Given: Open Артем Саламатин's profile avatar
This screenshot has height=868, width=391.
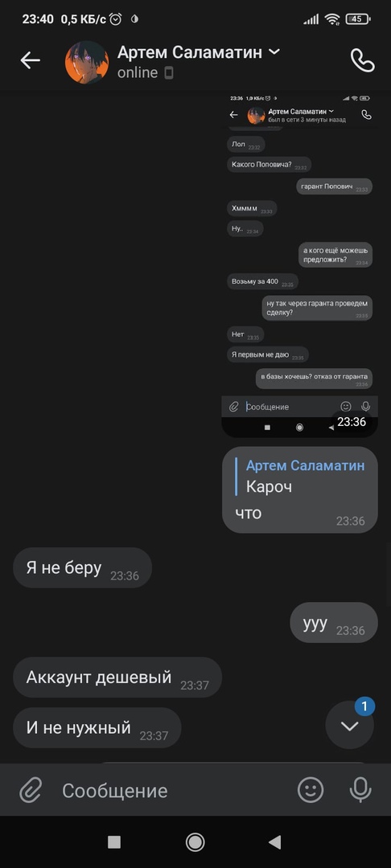Looking at the screenshot, I should click(x=87, y=62).
